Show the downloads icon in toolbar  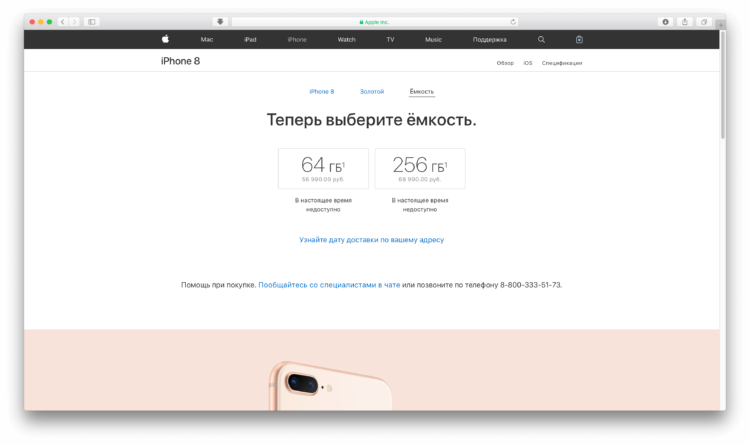665,22
